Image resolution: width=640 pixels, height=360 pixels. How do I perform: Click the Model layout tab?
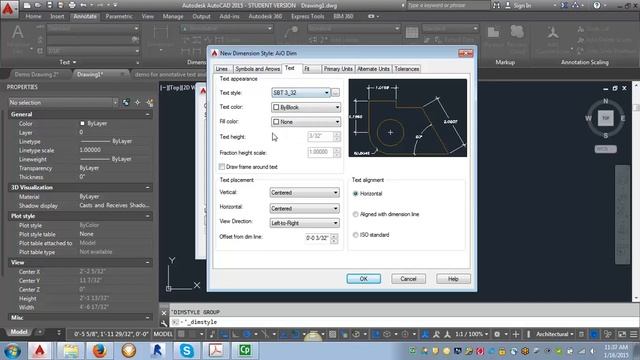point(19,332)
